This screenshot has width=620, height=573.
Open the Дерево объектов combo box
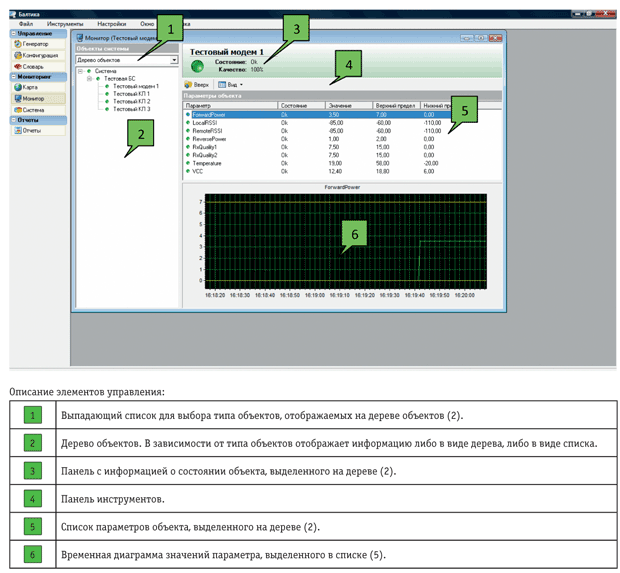pos(127,60)
